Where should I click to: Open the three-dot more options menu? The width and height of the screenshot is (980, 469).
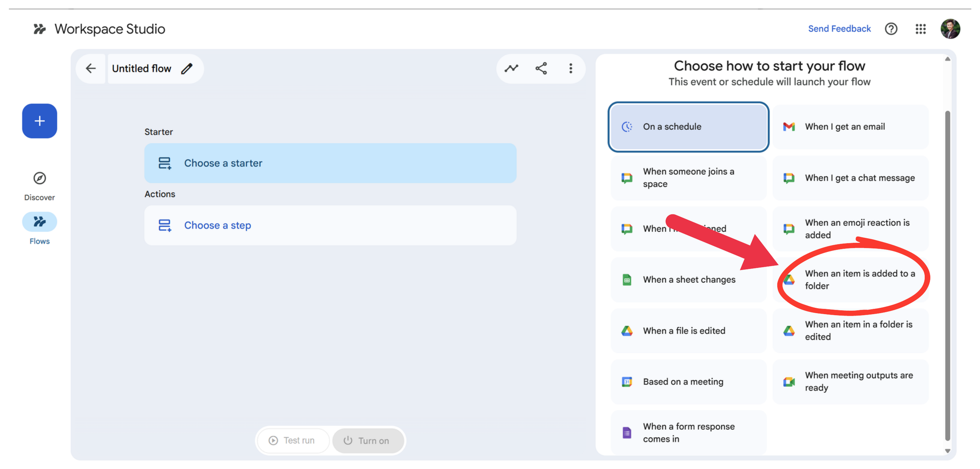[x=571, y=69]
